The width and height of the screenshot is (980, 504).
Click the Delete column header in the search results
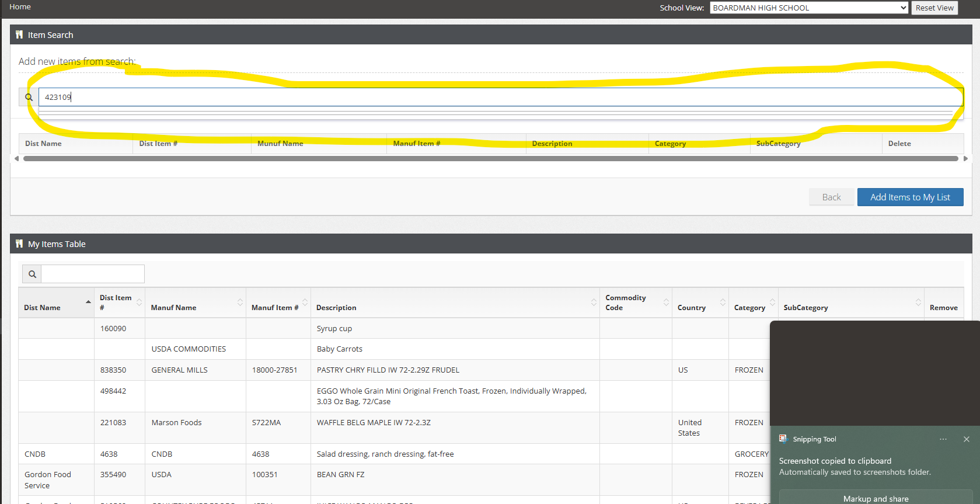[x=899, y=144]
